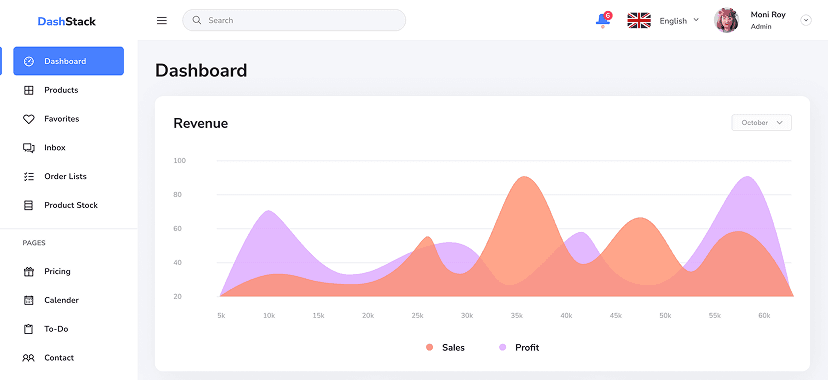This screenshot has width=828, height=380.
Task: Click the Inbox chat bubbles icon
Action: tap(29, 148)
